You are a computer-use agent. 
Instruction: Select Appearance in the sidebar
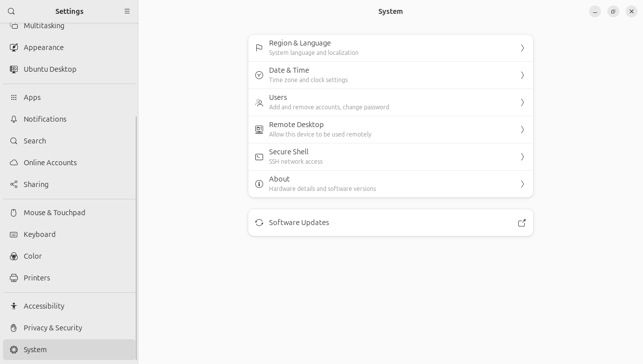(44, 47)
